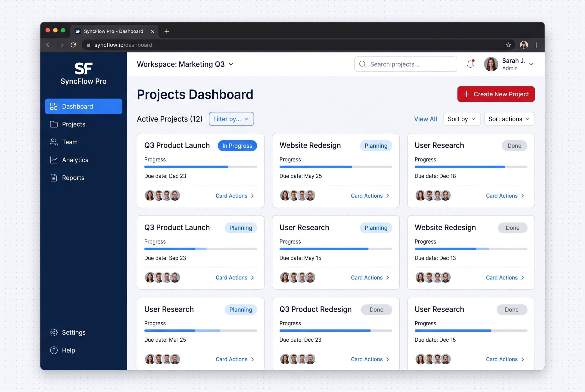Image resolution: width=585 pixels, height=392 pixels.
Task: Click the Reports document icon
Action: point(53,178)
